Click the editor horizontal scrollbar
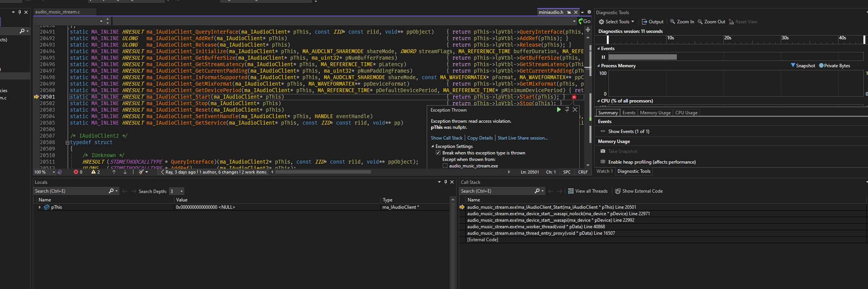 323,172
